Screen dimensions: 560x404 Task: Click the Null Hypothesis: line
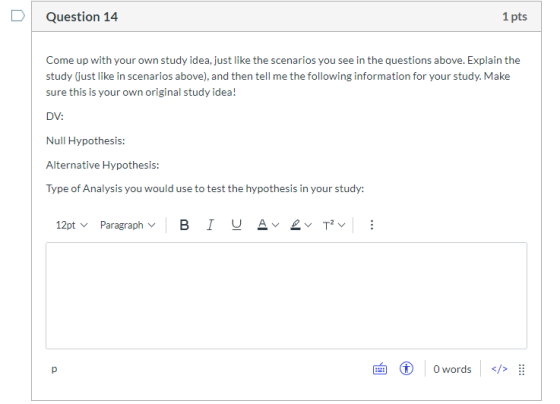85,141
